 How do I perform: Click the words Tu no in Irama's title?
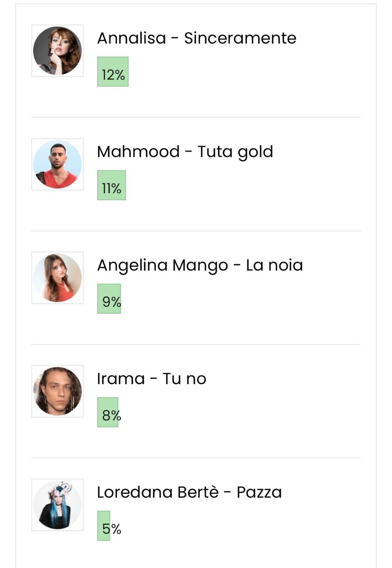coord(184,379)
